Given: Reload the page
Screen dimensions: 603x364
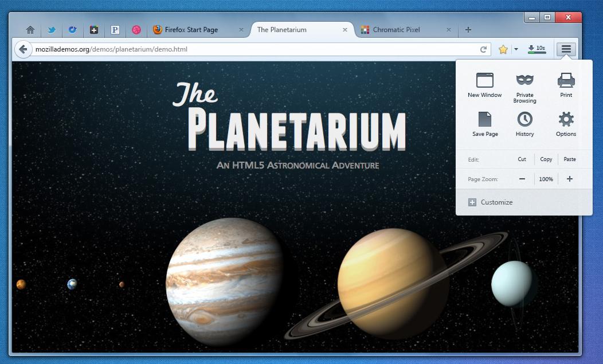Looking at the screenshot, I should pos(483,49).
